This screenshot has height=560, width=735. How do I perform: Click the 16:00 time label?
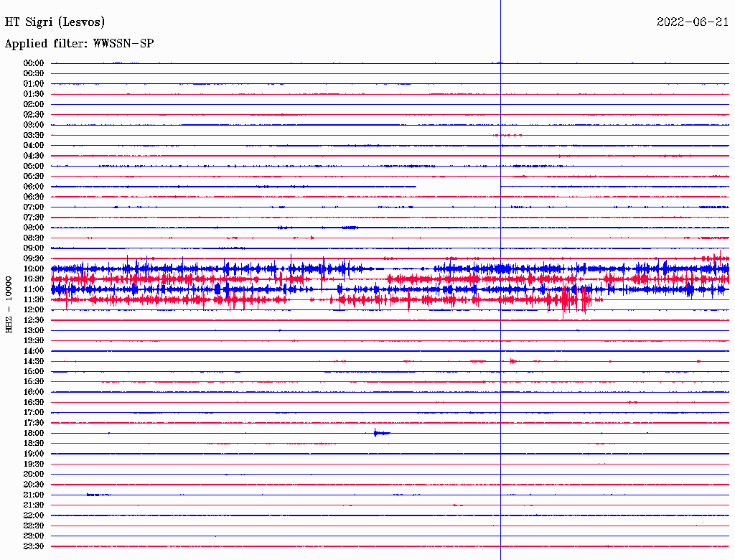tap(34, 392)
